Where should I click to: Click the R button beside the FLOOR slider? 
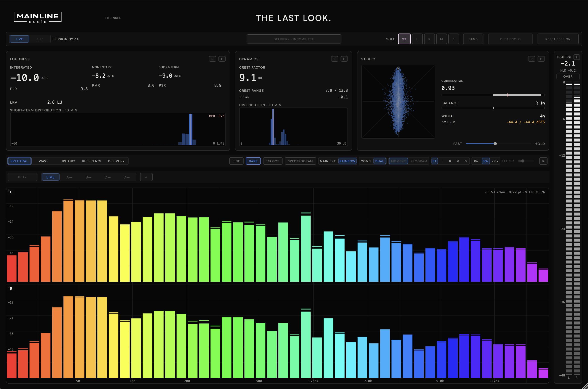pos(543,161)
